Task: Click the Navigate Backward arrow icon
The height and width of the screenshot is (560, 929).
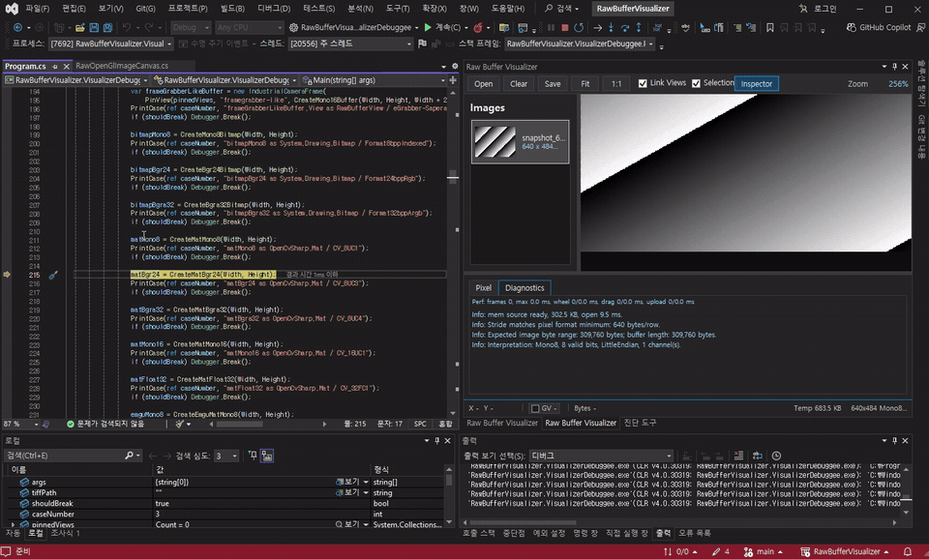Action: pos(17,28)
